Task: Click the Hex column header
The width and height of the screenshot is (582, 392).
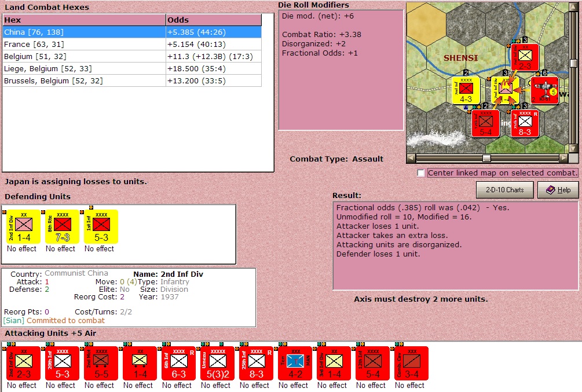Action: (x=84, y=20)
